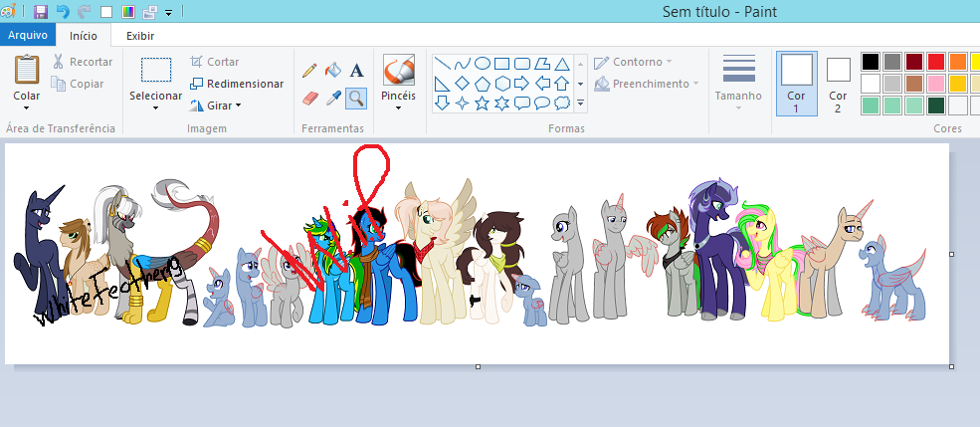The image size is (980, 427).
Task: Open the Customize Quick Access Toolbar arrow
Action: point(169,13)
